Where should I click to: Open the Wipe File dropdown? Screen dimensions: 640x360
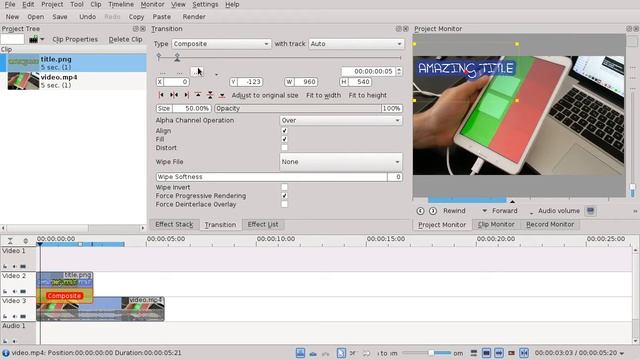341,162
